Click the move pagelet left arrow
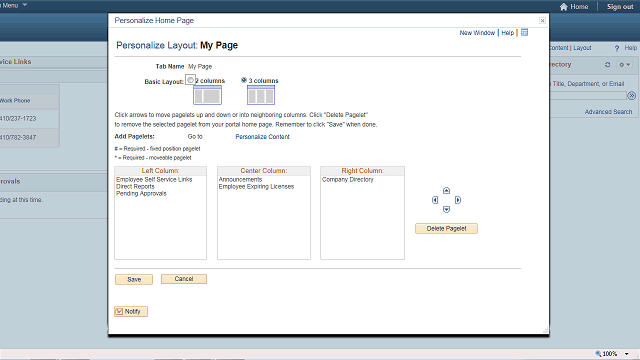Image resolution: width=640 pixels, height=360 pixels. coord(435,200)
